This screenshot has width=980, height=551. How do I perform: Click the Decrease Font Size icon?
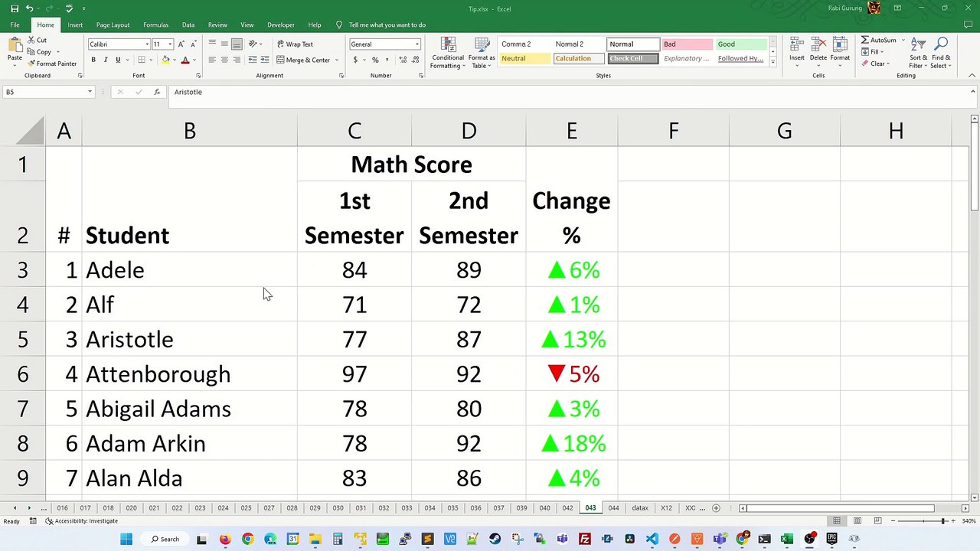(193, 44)
